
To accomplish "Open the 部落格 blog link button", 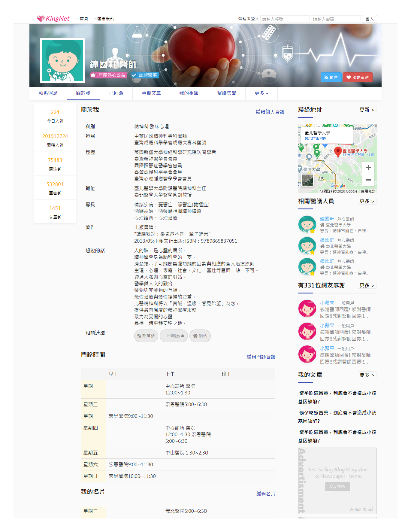I will click(x=146, y=336).
